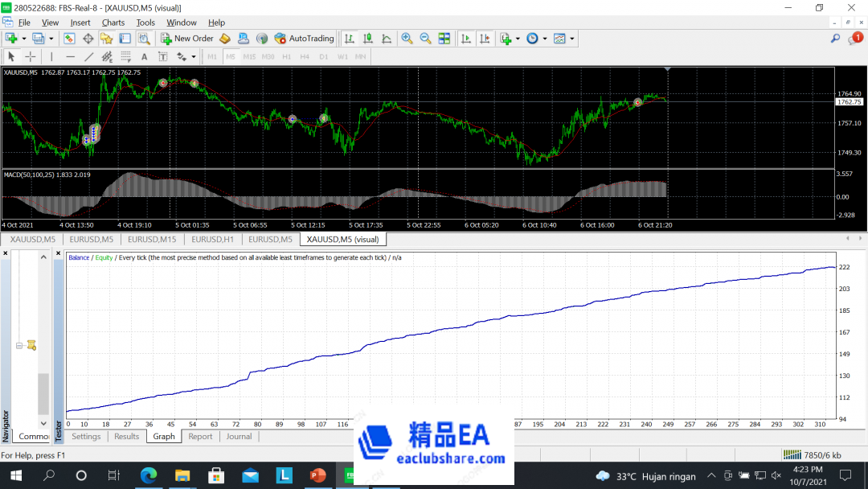Click the Navigator scroll-down arrow
The image size is (868, 489).
pos(43,424)
